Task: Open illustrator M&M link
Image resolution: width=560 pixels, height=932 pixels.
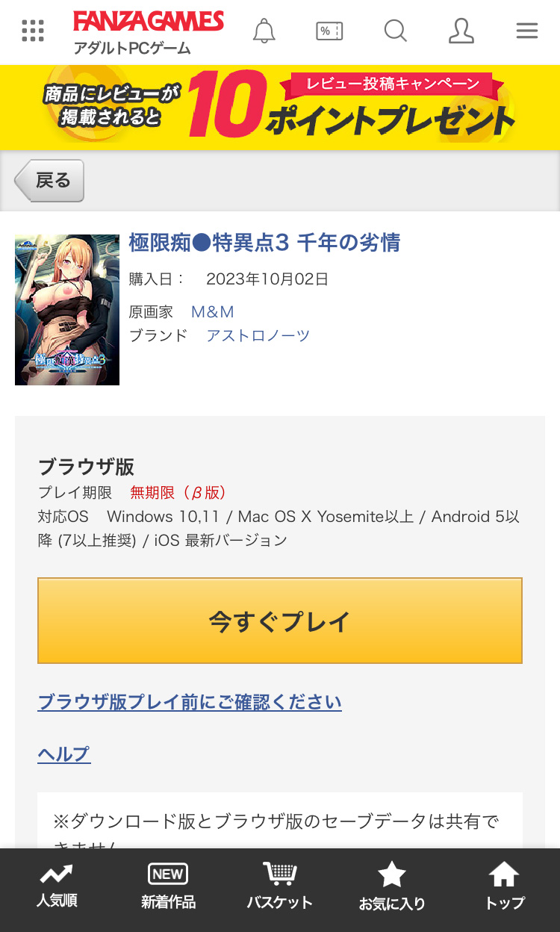Action: click(x=213, y=311)
